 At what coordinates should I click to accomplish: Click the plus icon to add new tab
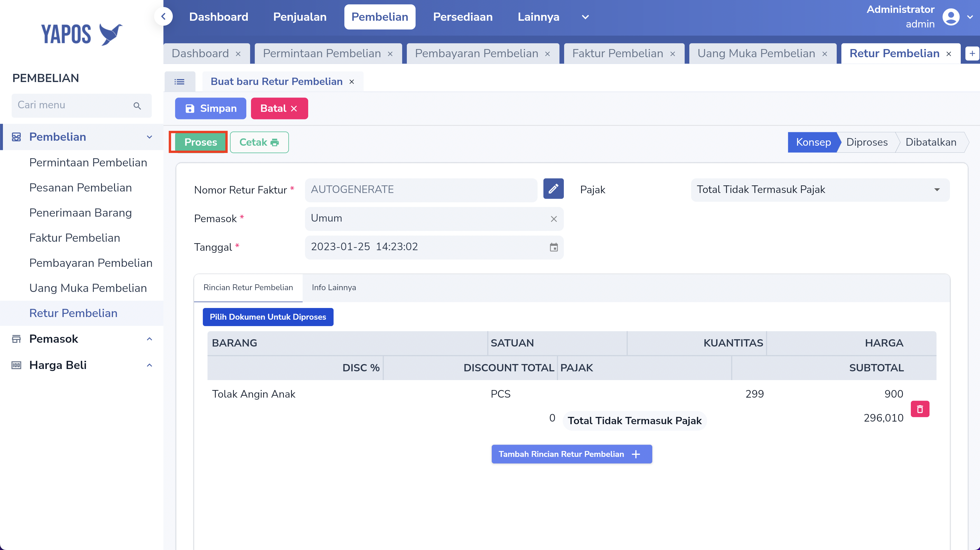pyautogui.click(x=972, y=54)
